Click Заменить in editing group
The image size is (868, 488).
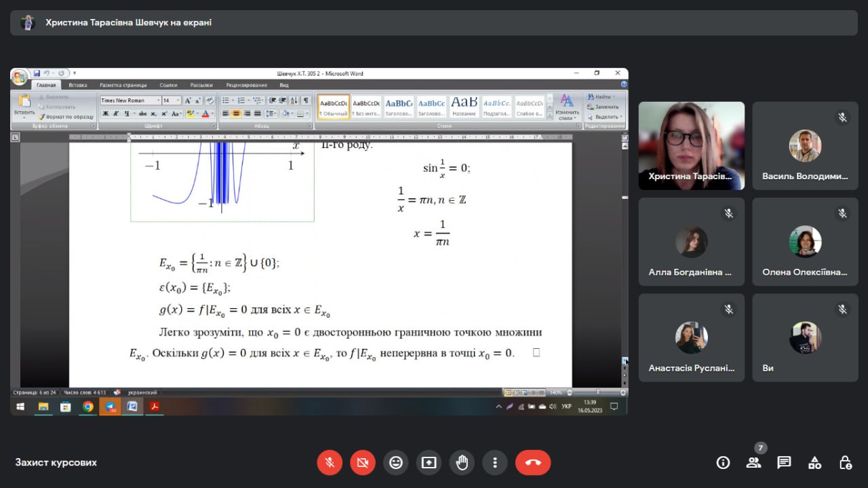point(603,107)
